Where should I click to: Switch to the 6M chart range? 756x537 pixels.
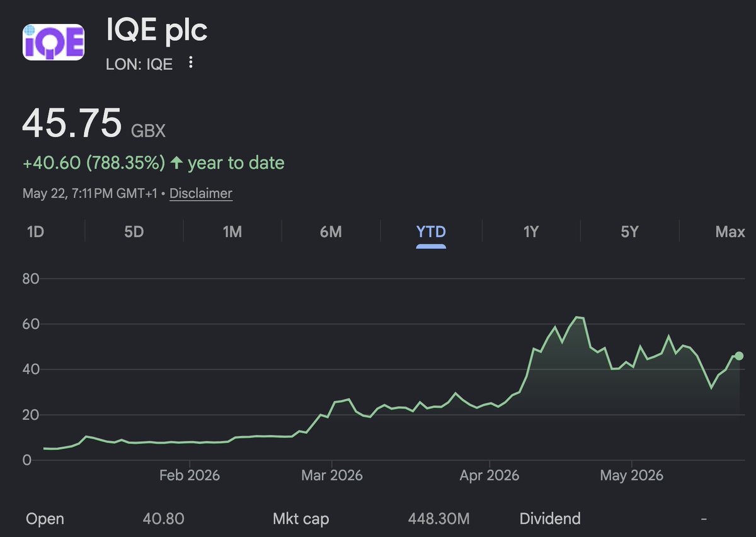[331, 232]
